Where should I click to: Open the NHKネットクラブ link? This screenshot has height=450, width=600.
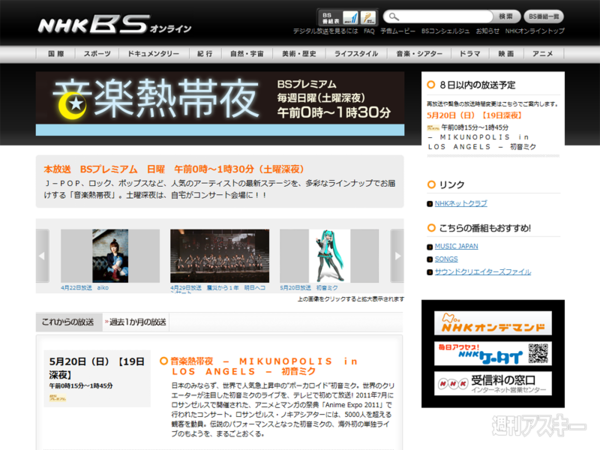click(461, 204)
